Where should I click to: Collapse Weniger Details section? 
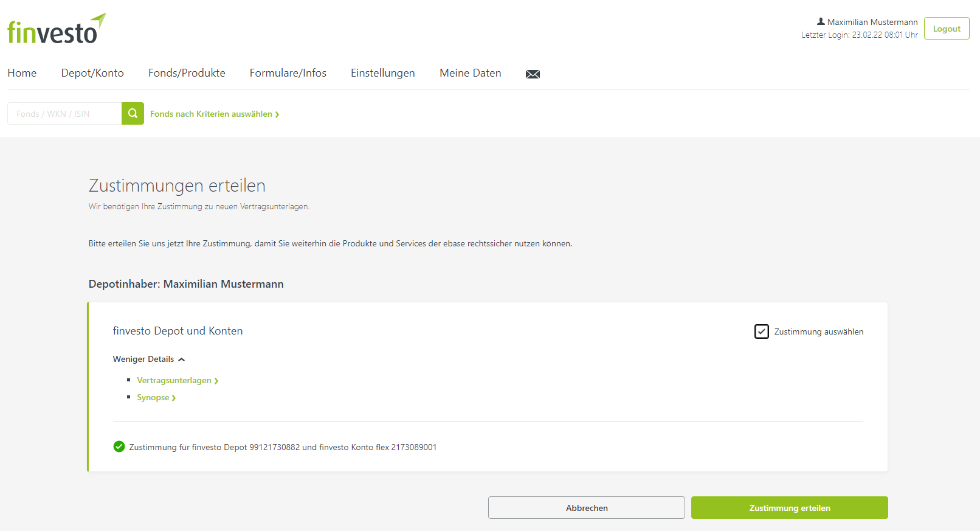coord(149,359)
